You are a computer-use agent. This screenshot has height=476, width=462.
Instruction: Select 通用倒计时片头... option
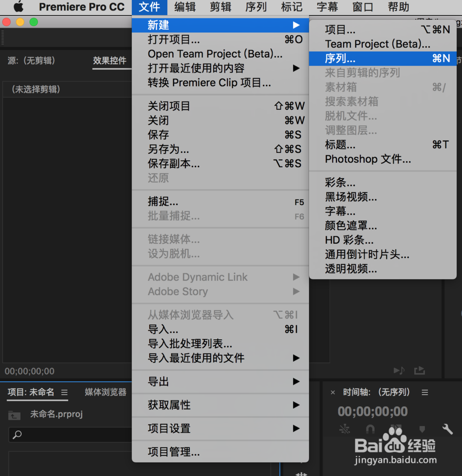[x=383, y=254]
